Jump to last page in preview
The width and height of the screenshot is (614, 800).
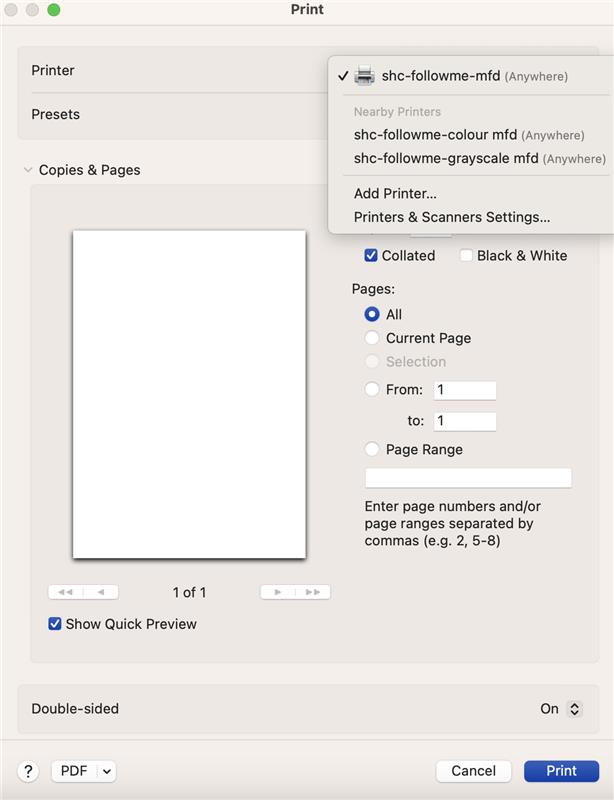tap(313, 592)
